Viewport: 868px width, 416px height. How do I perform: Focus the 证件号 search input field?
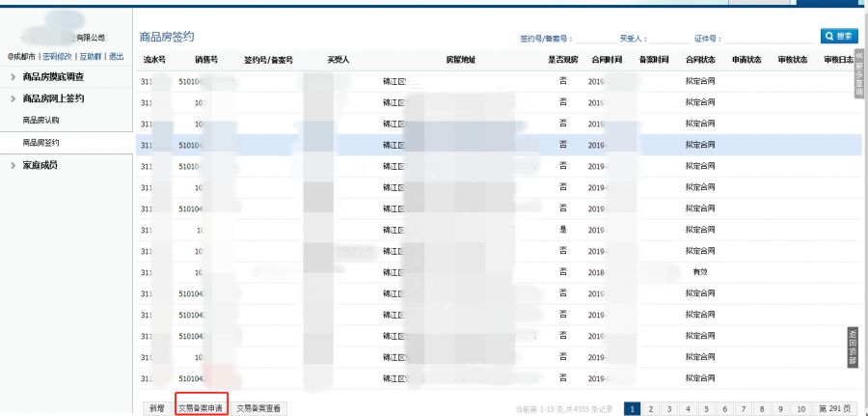[769, 39]
